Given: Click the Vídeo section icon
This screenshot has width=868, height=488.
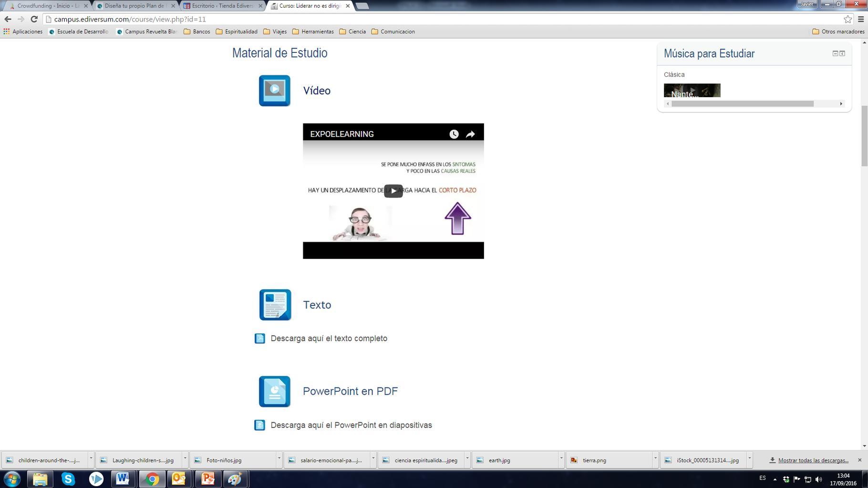Looking at the screenshot, I should click(274, 91).
